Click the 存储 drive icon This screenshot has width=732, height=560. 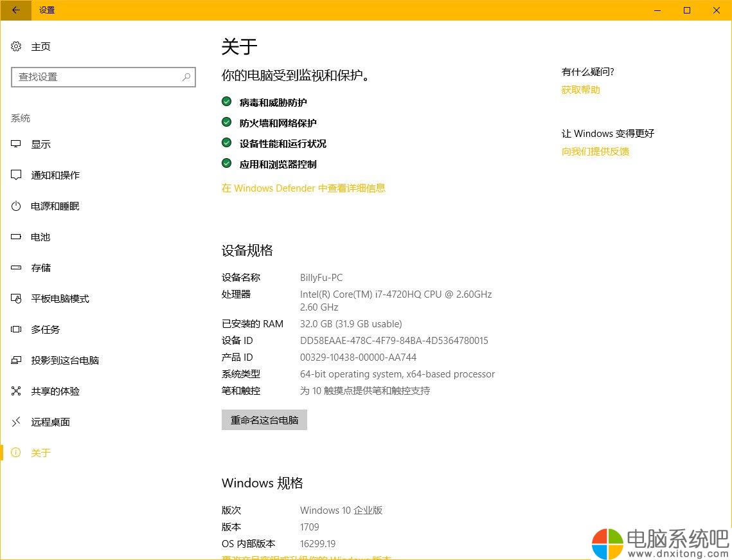tap(16, 267)
